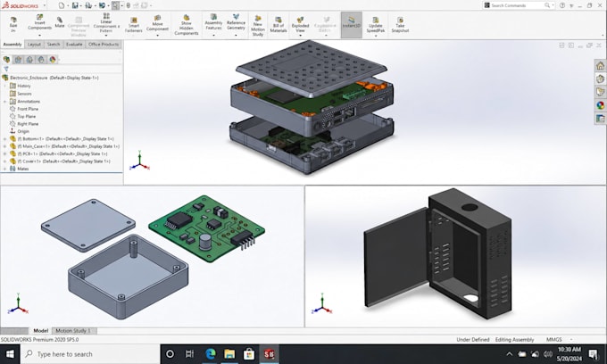Click the Print icon in quick toolbar
Image resolution: width=607 pixels, height=364 pixels.
click(x=88, y=5)
